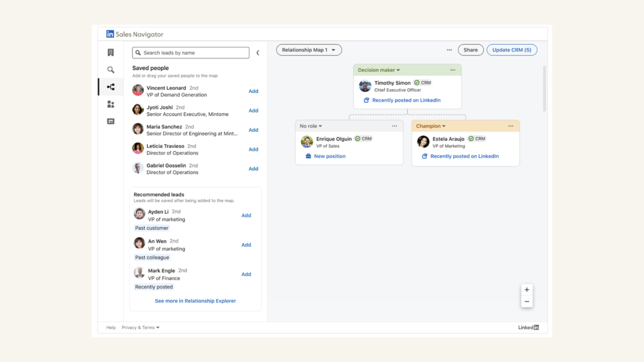This screenshot has height=362, width=644.
Task: Click the bottom list icon in the sidebar
Action: point(111,121)
